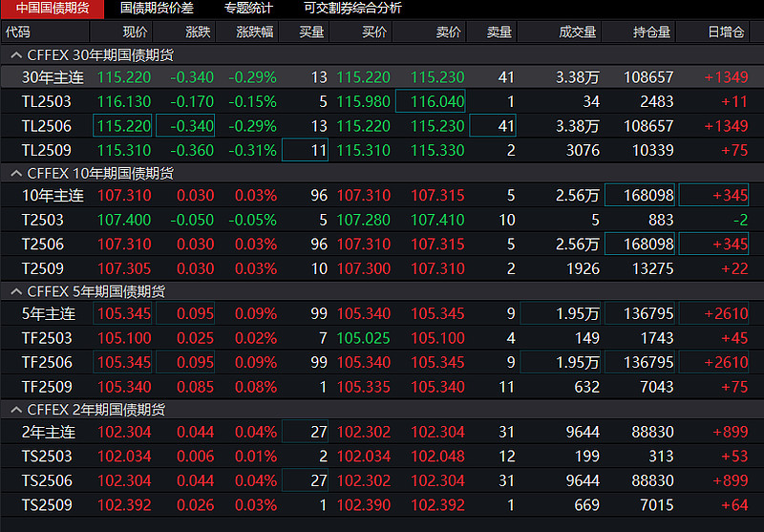The height and width of the screenshot is (532, 764).
Task: Sort by the 买价 column header
Action: 361,32
